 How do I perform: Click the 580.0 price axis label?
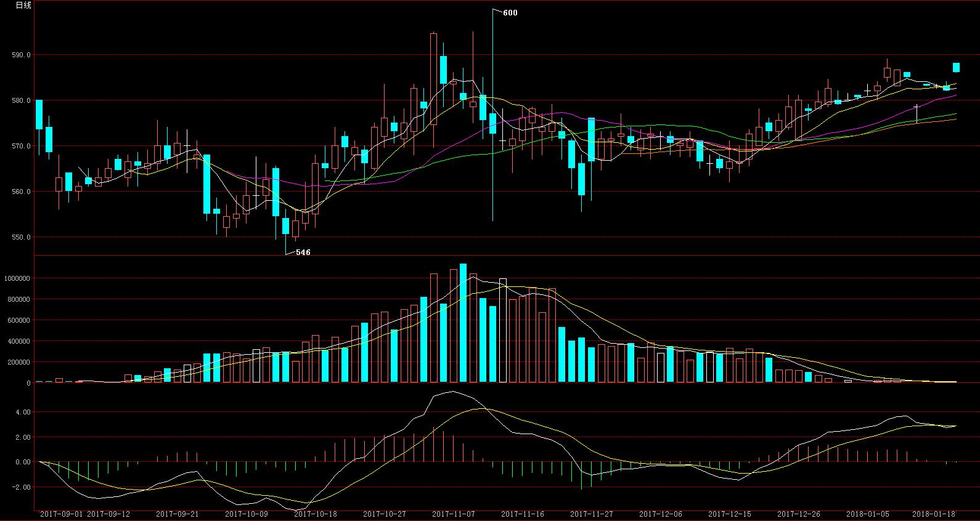[21, 100]
